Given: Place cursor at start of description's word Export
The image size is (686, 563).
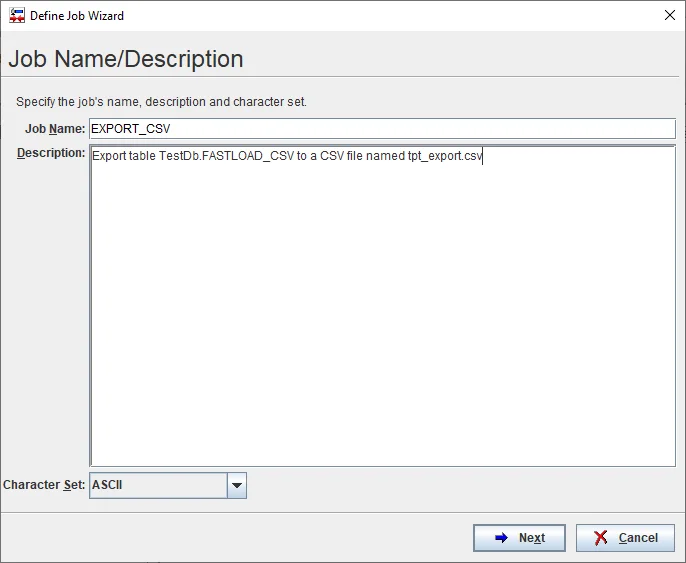Looking at the screenshot, I should click(x=93, y=157).
